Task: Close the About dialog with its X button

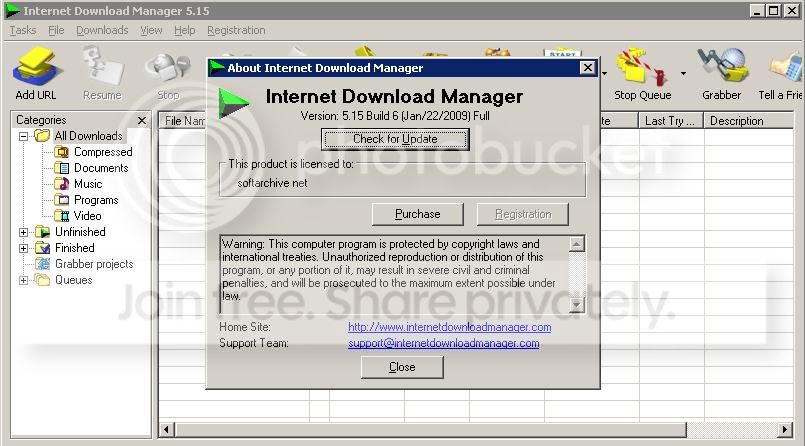Action: pyautogui.click(x=587, y=68)
